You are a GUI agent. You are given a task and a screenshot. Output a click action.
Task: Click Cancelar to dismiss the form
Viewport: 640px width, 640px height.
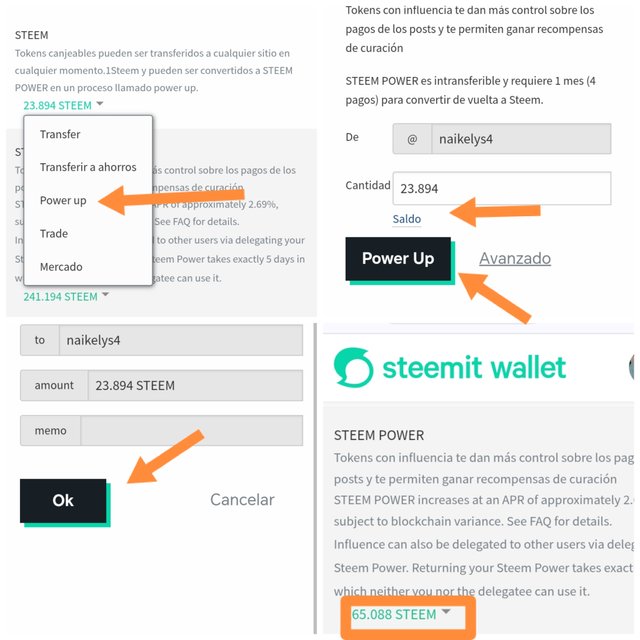click(x=242, y=499)
